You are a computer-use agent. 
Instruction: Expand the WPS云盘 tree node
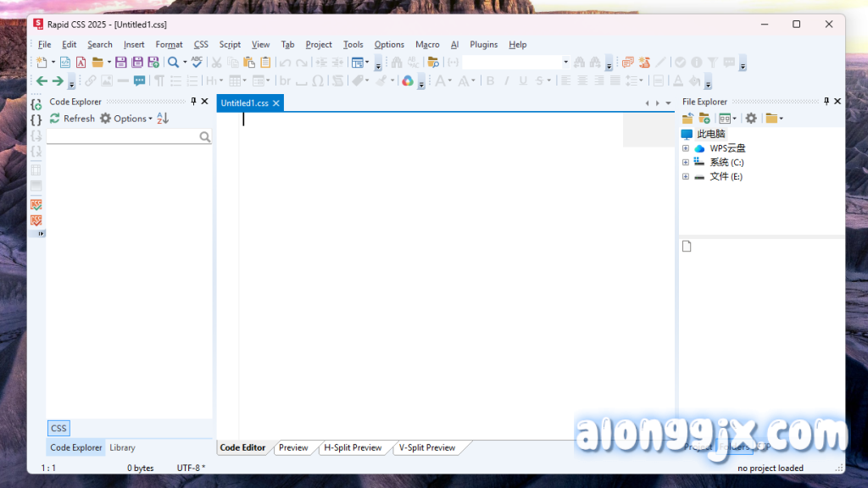point(686,148)
